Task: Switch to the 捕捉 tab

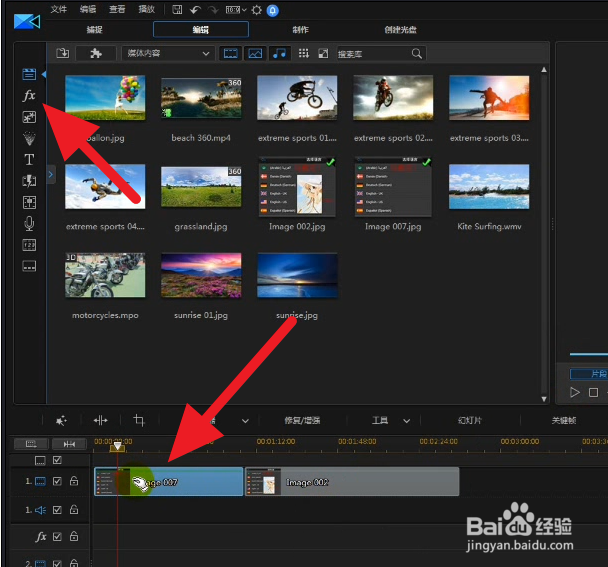Action: [95, 29]
